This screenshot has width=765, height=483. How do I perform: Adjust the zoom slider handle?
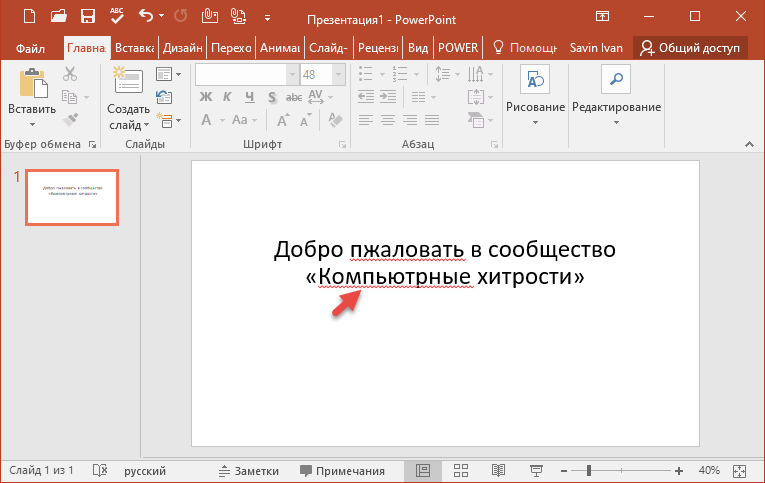[x=589, y=470]
